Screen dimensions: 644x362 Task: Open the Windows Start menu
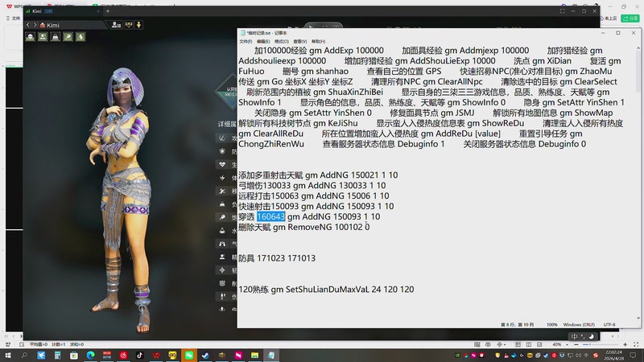[8, 356]
